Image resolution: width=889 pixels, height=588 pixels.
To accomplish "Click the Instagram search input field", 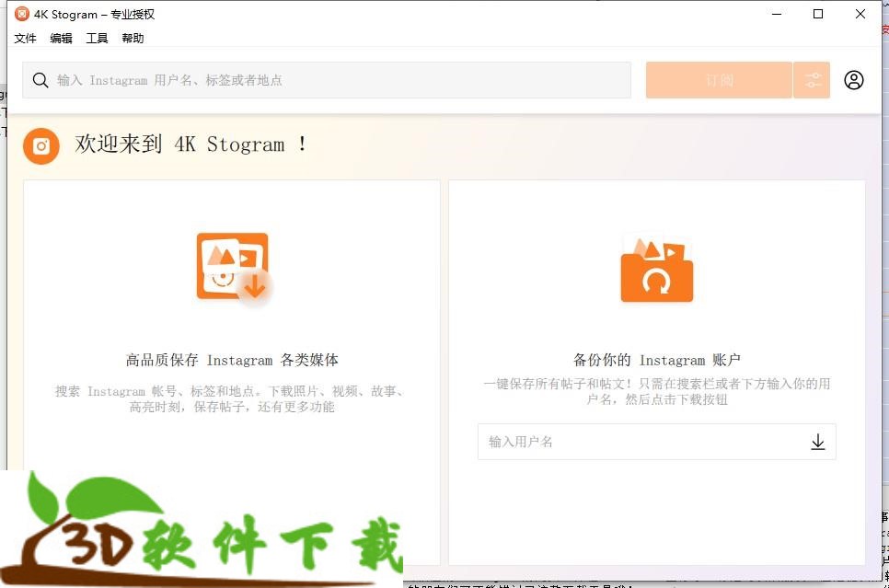I will point(327,80).
